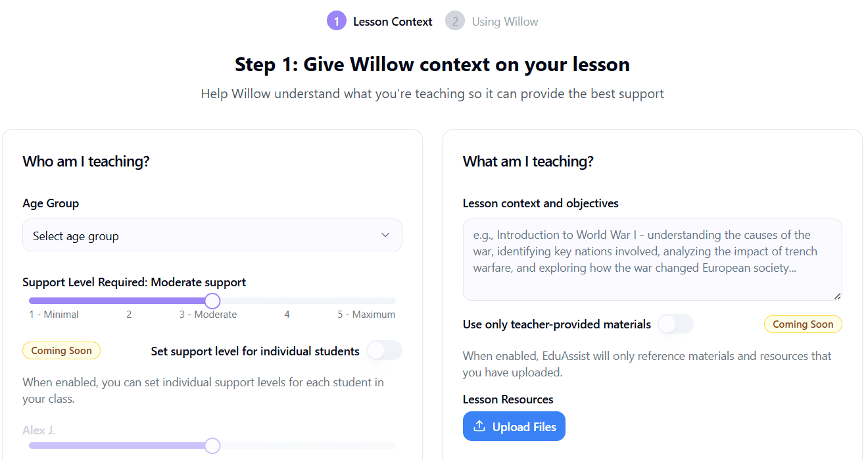Click the Coming Soon badge for teacher-provided materials
The image size is (868, 460).
pyautogui.click(x=803, y=324)
